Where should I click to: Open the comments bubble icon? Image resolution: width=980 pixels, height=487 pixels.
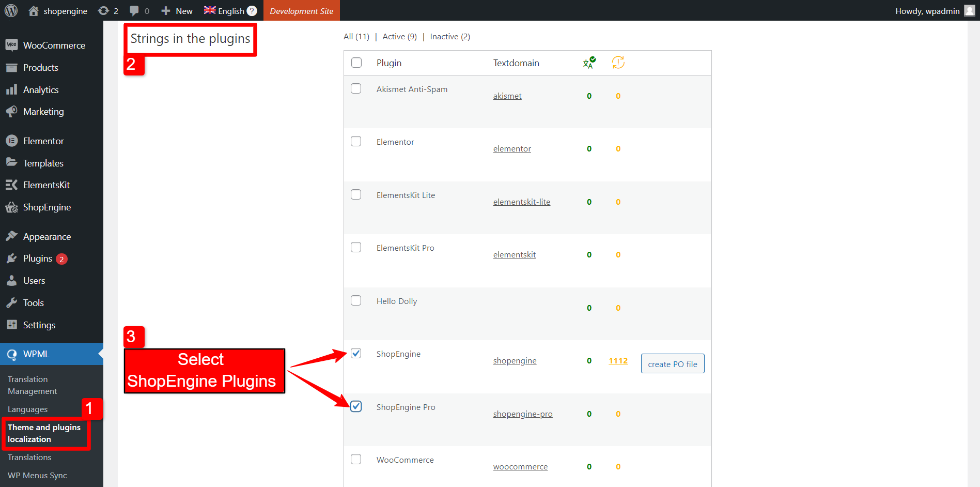(x=134, y=11)
